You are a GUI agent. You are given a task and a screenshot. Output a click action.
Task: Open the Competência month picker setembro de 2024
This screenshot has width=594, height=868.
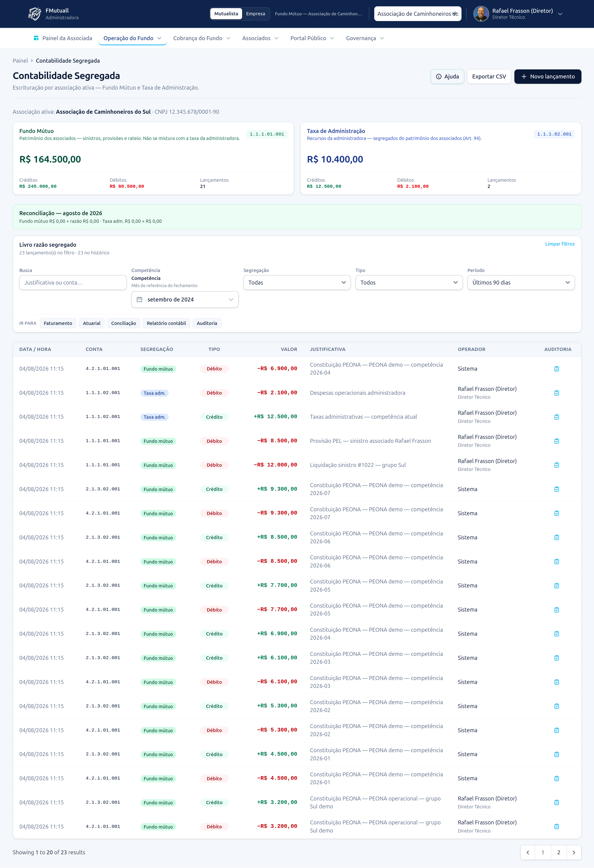click(185, 300)
